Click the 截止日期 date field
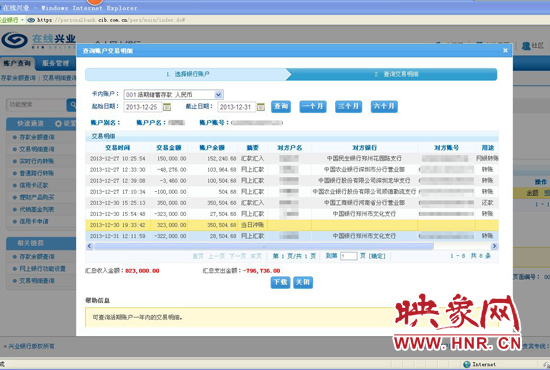This screenshot has width=550, height=370. point(236,107)
